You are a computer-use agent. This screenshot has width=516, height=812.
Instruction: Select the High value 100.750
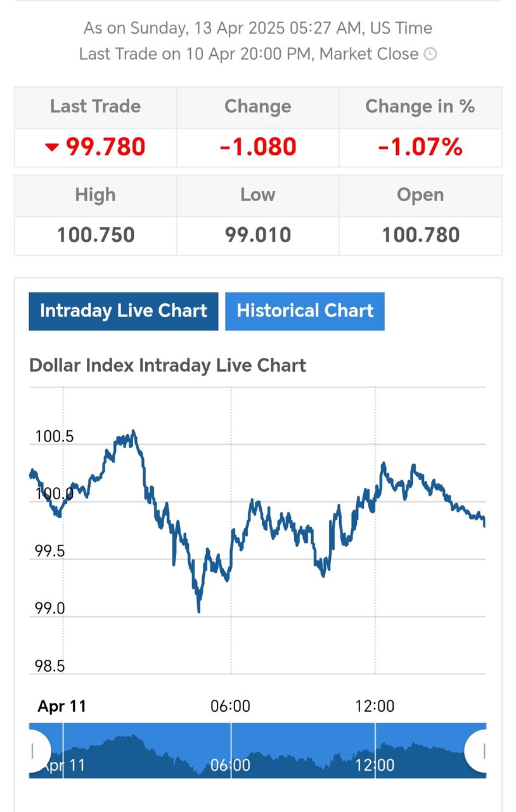tap(96, 235)
